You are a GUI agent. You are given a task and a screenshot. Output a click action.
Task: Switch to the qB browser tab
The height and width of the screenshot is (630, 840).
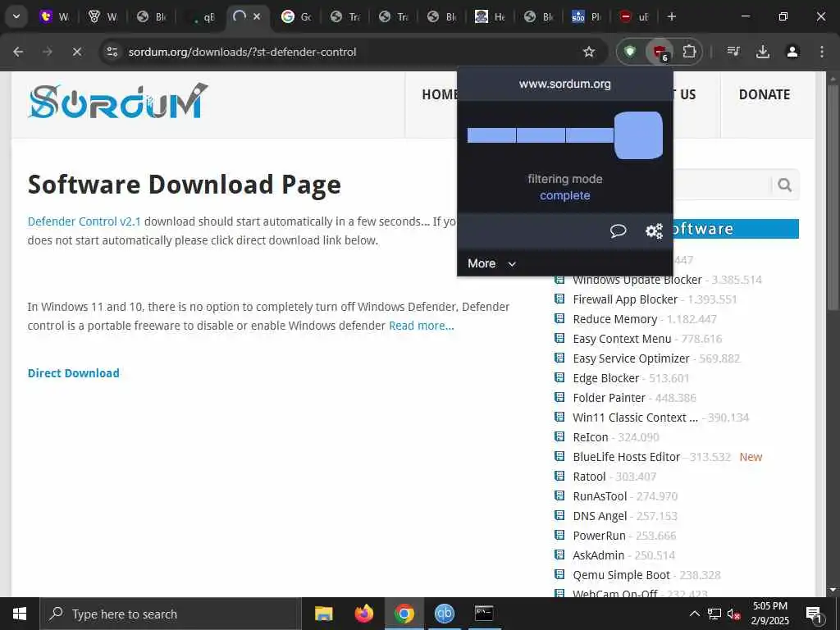coord(202,16)
